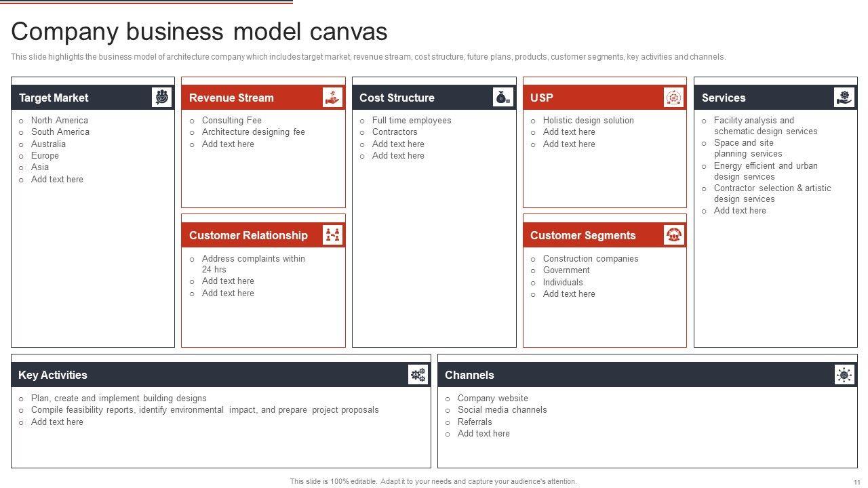Click the slide subtitle description text
The height and width of the screenshot is (488, 868).
(368, 57)
